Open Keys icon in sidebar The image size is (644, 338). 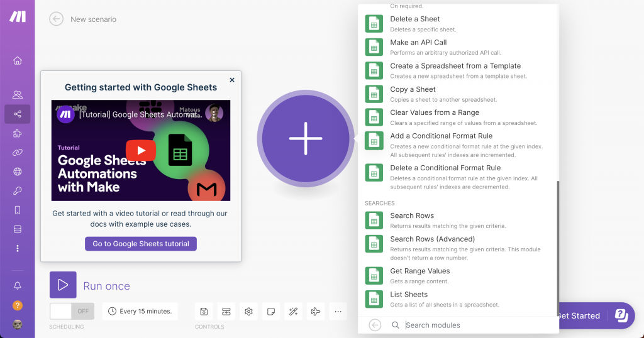pyautogui.click(x=17, y=191)
